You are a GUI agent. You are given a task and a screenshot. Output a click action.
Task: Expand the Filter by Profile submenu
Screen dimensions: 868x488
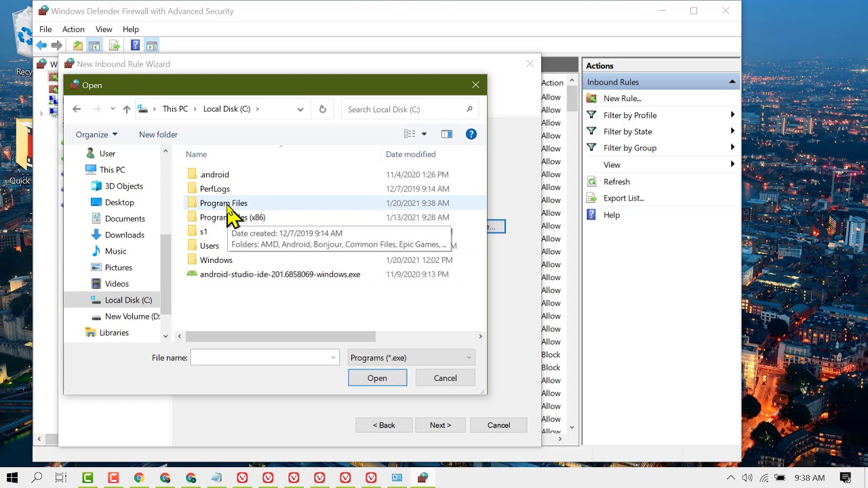[732, 115]
